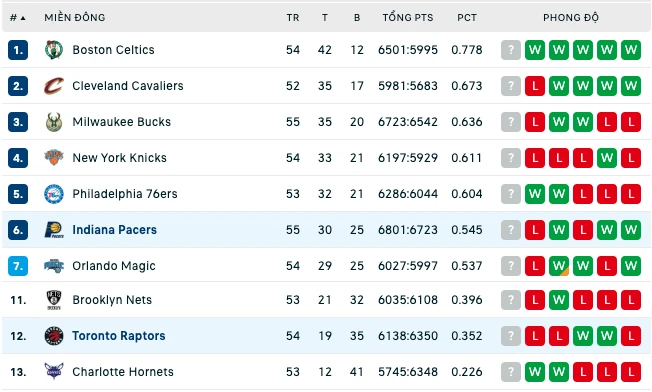Open the Indiana Pacers team link
This screenshot has width=652, height=392.
pos(114,230)
